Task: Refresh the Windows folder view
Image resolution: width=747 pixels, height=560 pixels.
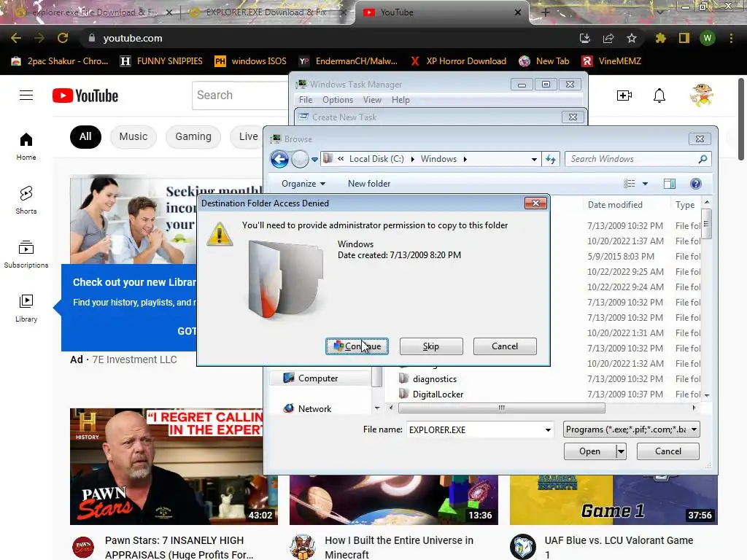Action: pyautogui.click(x=551, y=160)
